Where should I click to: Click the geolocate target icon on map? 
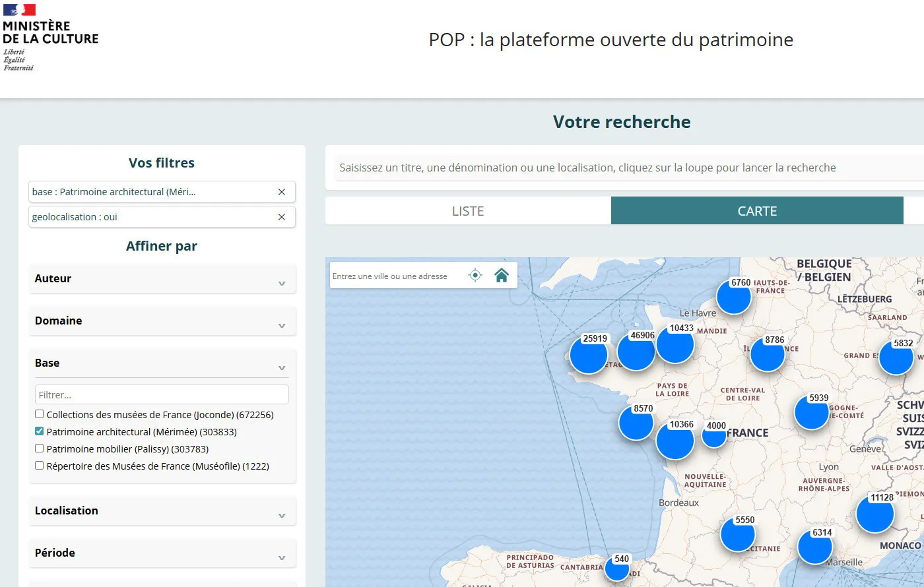point(475,276)
